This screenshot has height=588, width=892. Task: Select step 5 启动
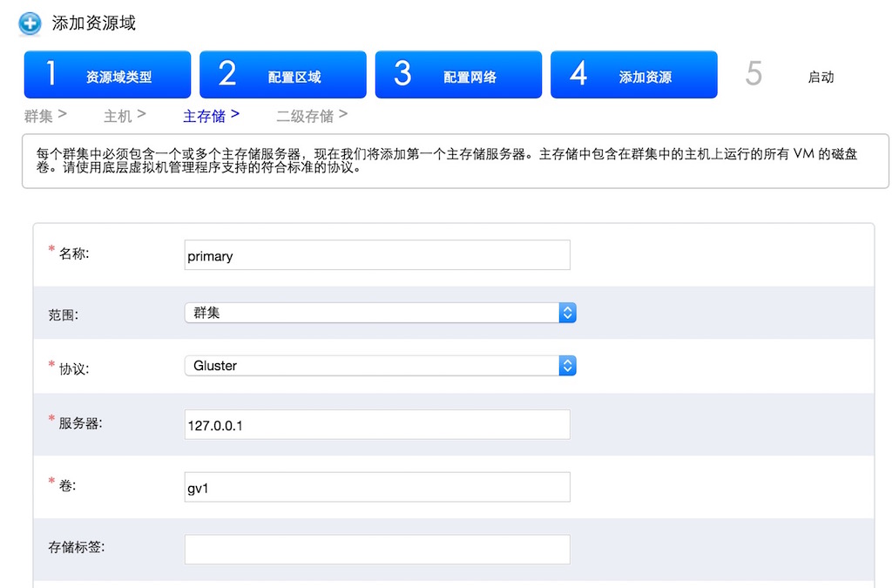(791, 75)
